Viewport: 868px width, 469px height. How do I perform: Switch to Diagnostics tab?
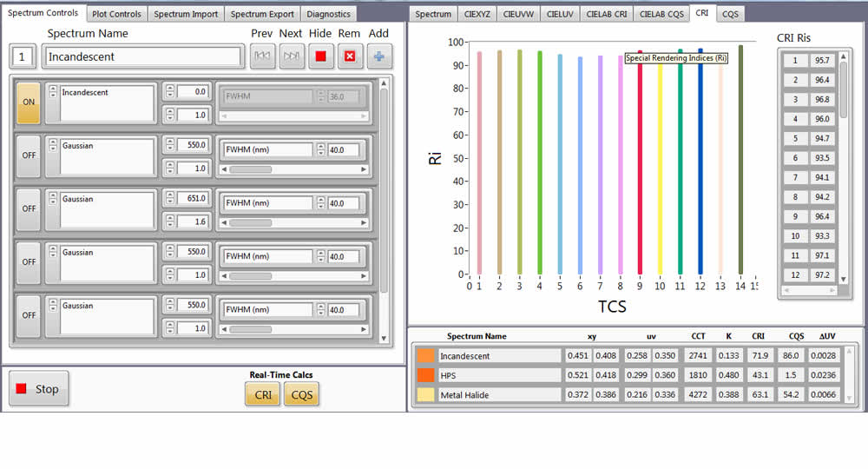328,14
